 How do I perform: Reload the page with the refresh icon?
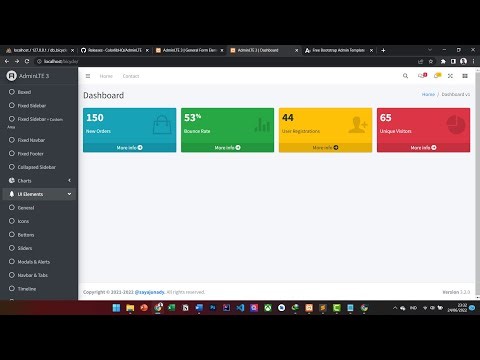coord(27,61)
